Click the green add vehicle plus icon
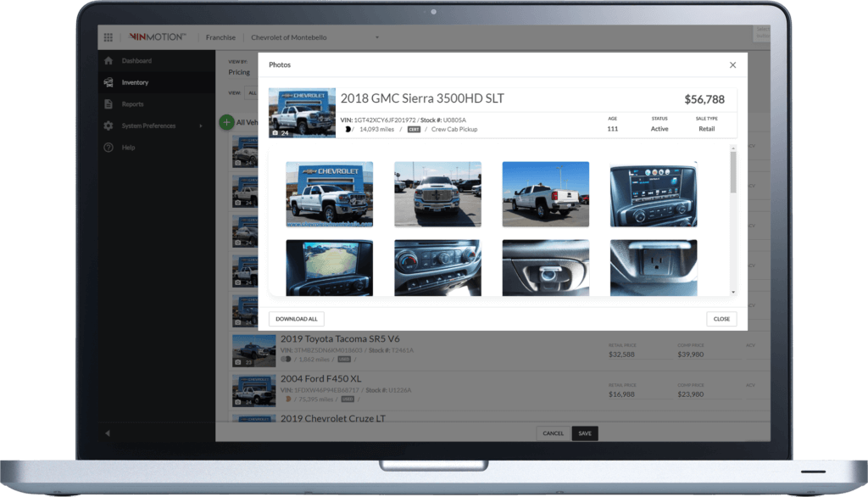The image size is (868, 497). coord(226,122)
